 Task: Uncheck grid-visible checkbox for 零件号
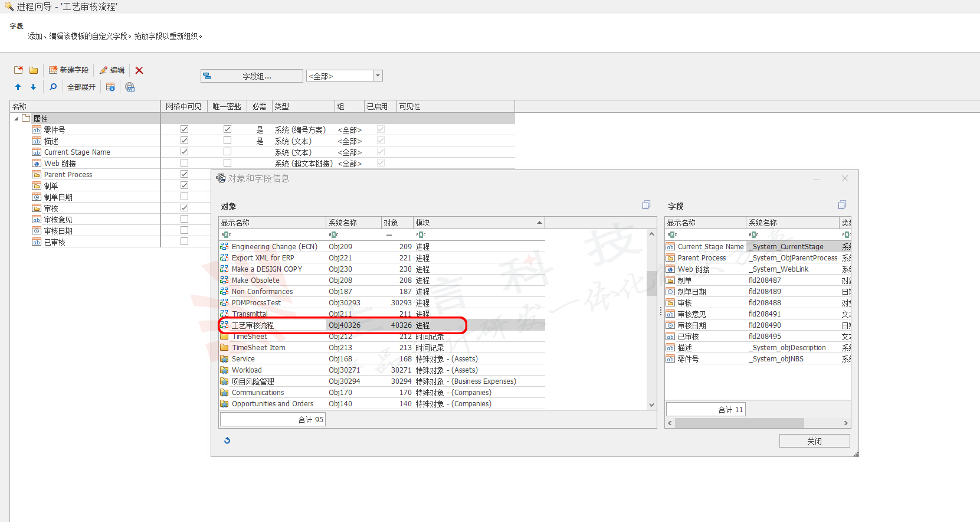(184, 129)
